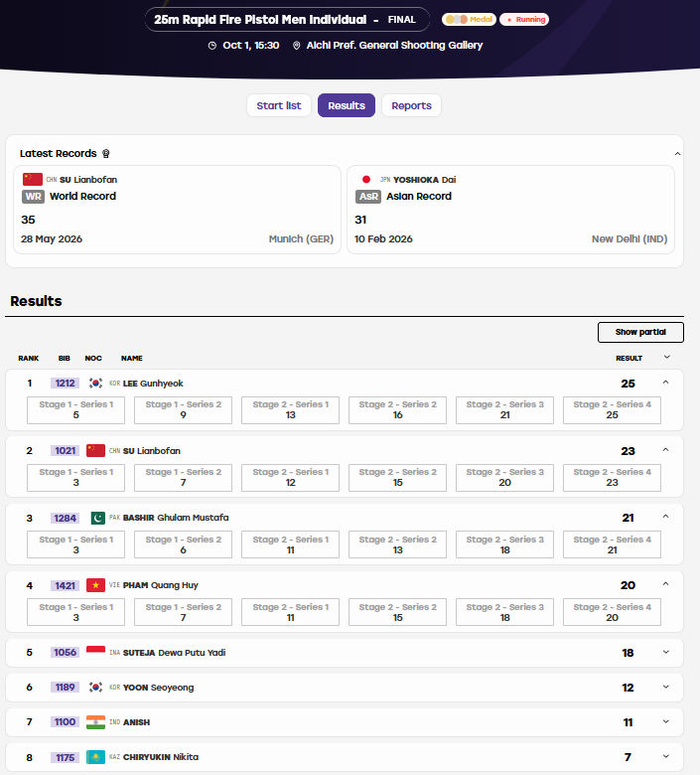Image resolution: width=700 pixels, height=775 pixels.
Task: Click the clock icon beside Oct 1, 15:30
Action: pos(211,46)
